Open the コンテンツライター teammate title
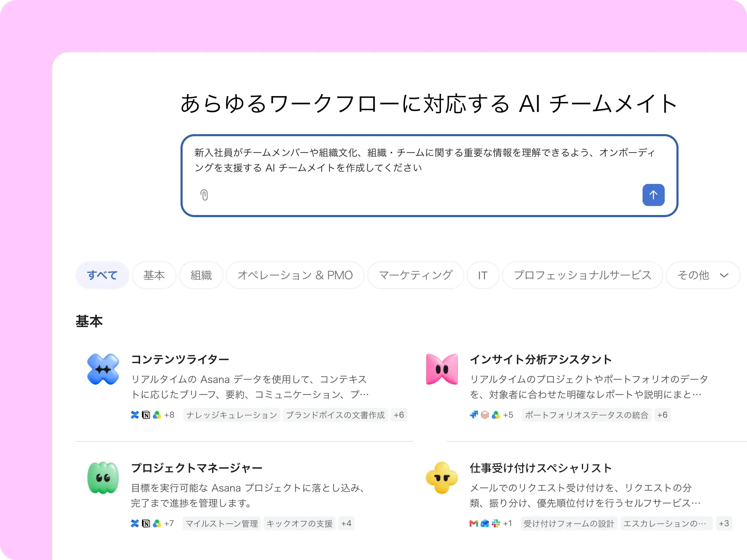The image size is (747, 560). (180, 360)
